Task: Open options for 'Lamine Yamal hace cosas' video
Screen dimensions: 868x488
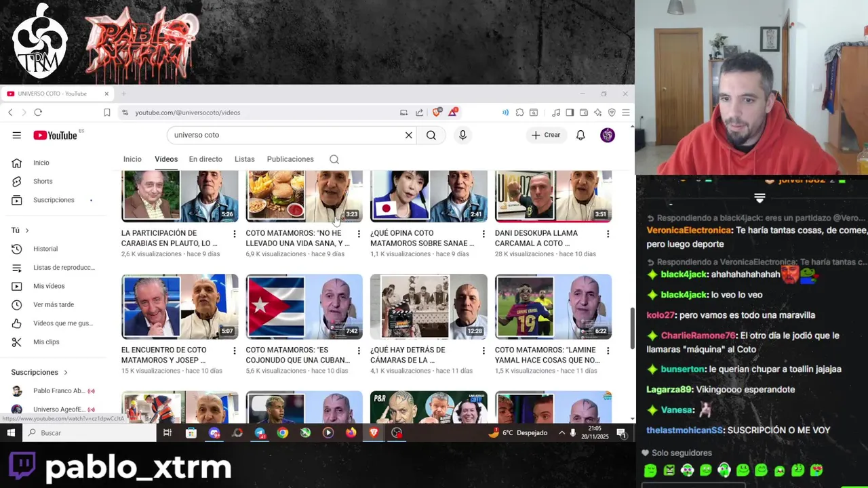Action: coord(608,350)
